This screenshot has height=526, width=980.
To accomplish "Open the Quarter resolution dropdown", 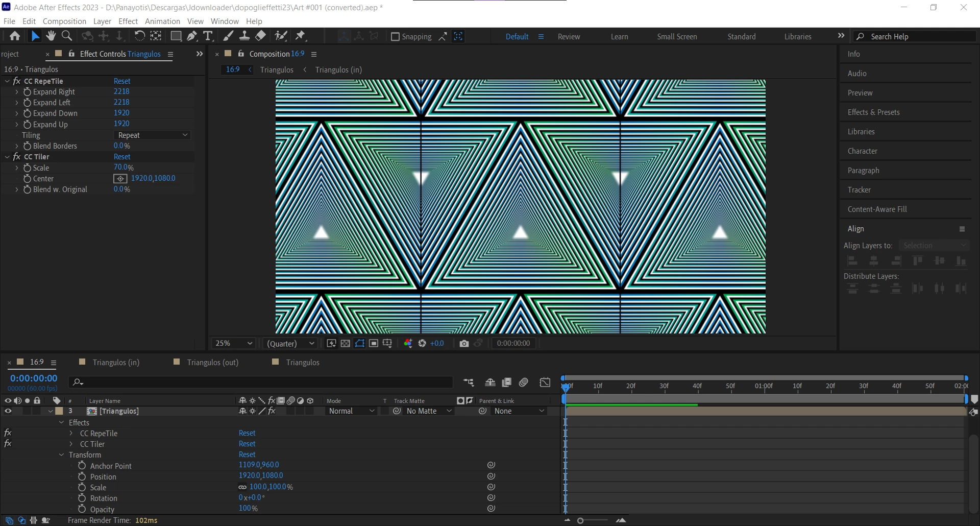I will tap(290, 344).
